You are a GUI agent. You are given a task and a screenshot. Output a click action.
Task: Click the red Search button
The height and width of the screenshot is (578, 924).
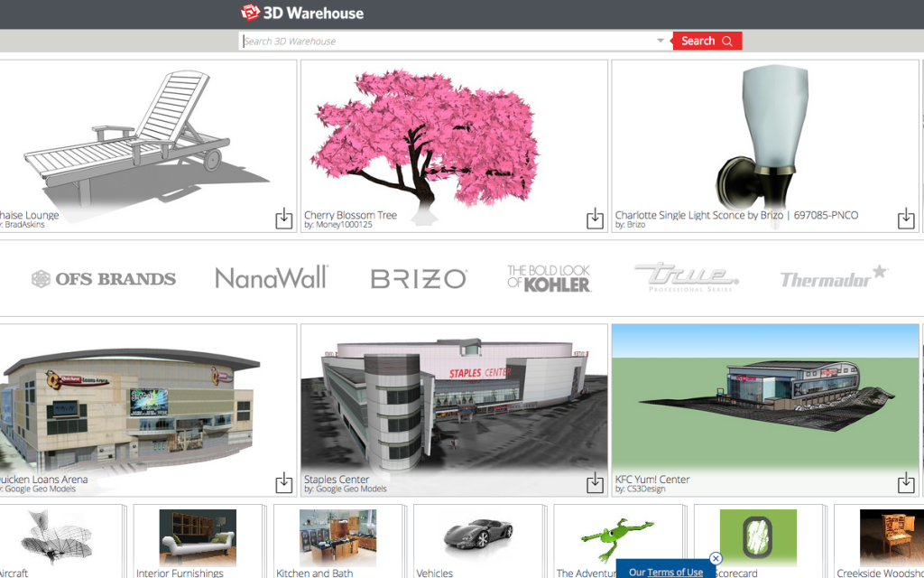707,41
